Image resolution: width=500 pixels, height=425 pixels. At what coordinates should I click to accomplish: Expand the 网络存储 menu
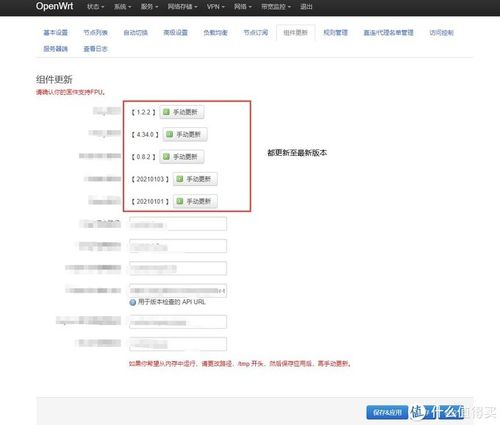pyautogui.click(x=183, y=6)
